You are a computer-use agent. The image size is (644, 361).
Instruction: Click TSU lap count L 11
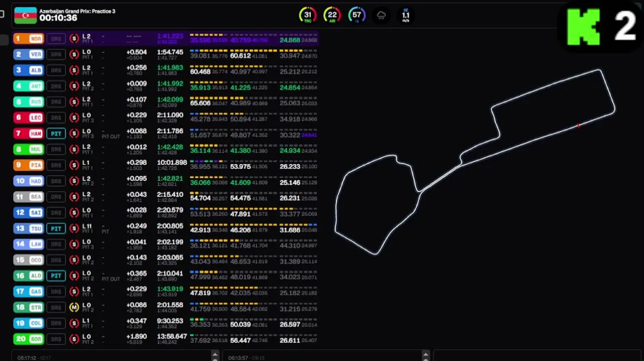click(87, 226)
